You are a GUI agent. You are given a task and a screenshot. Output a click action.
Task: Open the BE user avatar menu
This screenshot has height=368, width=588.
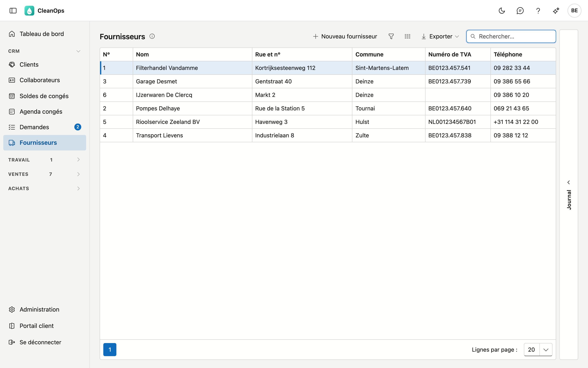574,10
